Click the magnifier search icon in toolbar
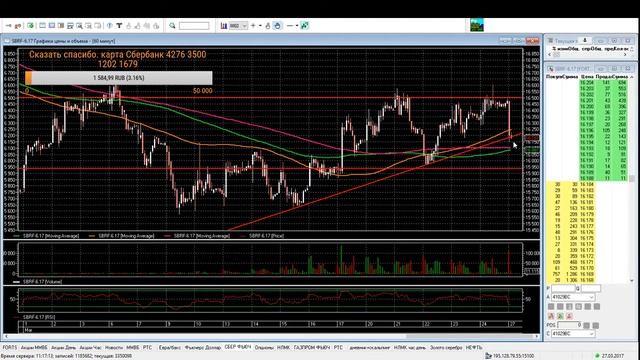 tap(172, 26)
